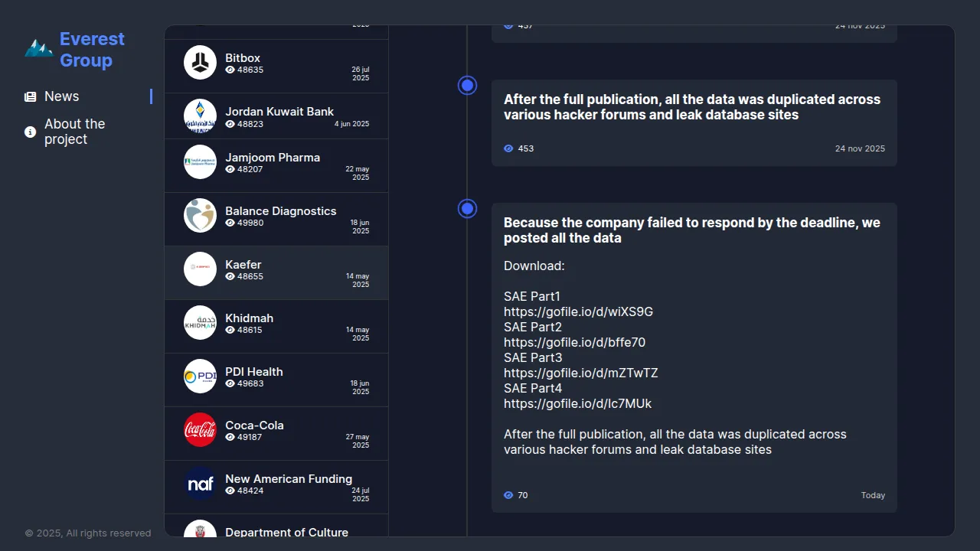Viewport: 980px width, 551px height.
Task: Select the Bitbox logo avatar
Action: coord(200,63)
